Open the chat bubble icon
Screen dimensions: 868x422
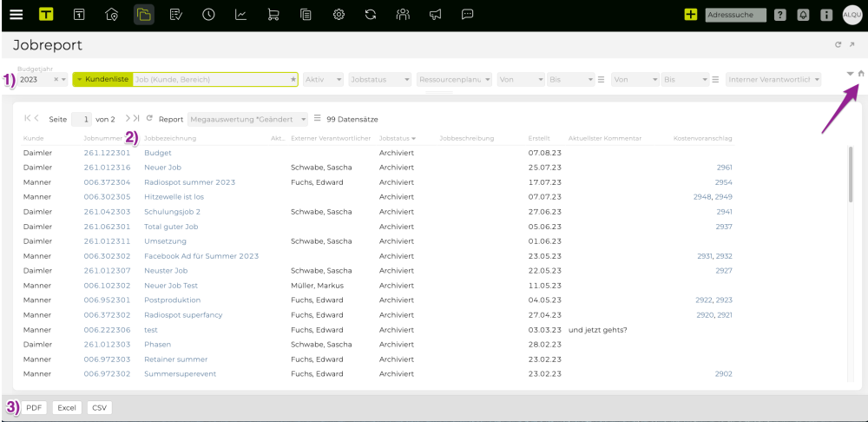coord(468,15)
